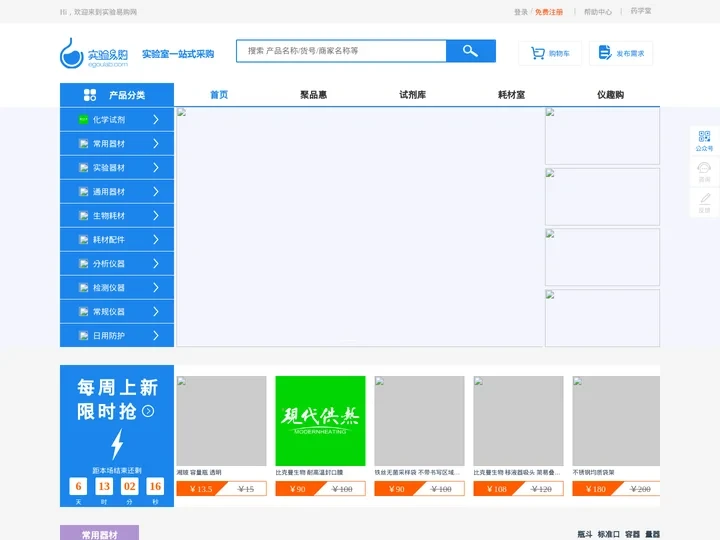Screen dimensions: 720x540
Task: Expand the 化学试剂 category arrow
Action: point(156,119)
